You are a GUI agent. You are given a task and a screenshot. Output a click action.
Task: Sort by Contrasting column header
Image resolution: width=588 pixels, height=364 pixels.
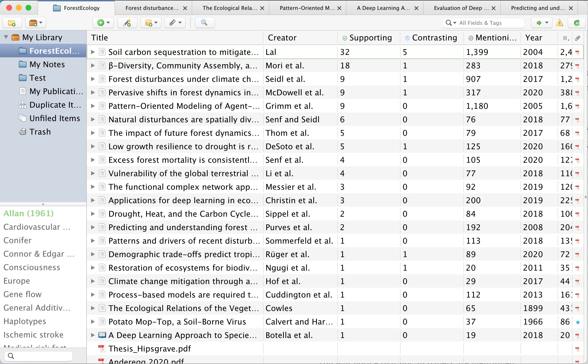(432, 38)
